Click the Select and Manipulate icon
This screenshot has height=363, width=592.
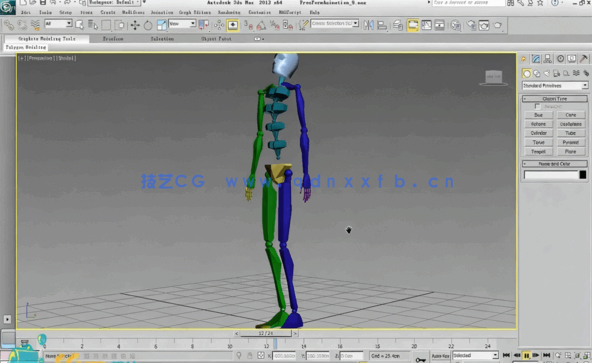click(219, 25)
